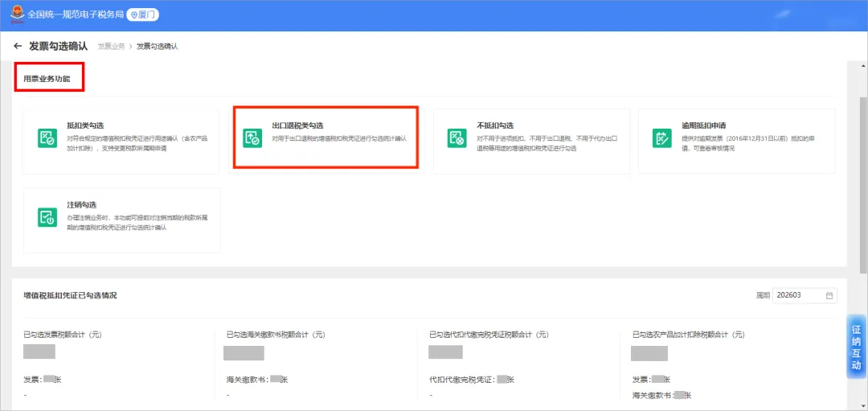Click the vertical page scrollbar
Image resolution: width=868 pixels, height=411 pixels.
(x=863, y=186)
